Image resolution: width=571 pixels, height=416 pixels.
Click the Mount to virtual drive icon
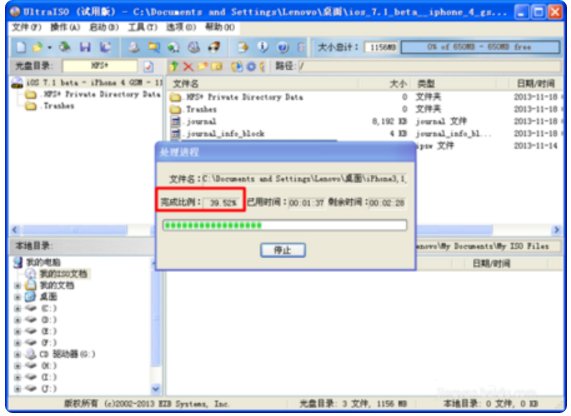(194, 47)
